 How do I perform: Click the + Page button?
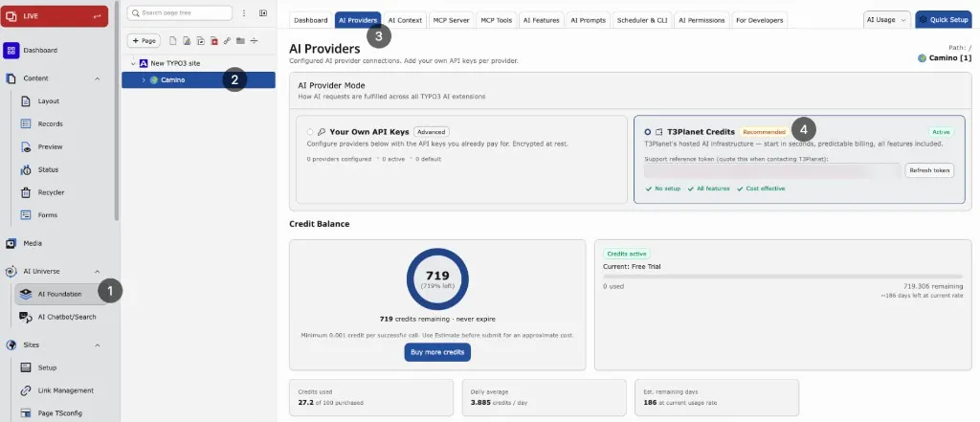tap(144, 40)
